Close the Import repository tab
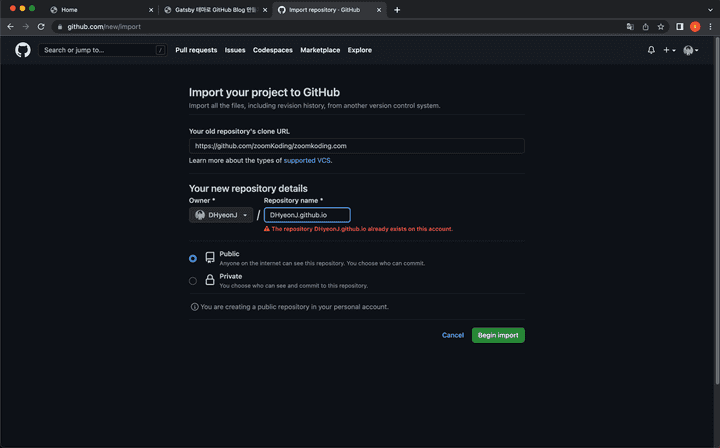720x448 pixels. [379, 10]
